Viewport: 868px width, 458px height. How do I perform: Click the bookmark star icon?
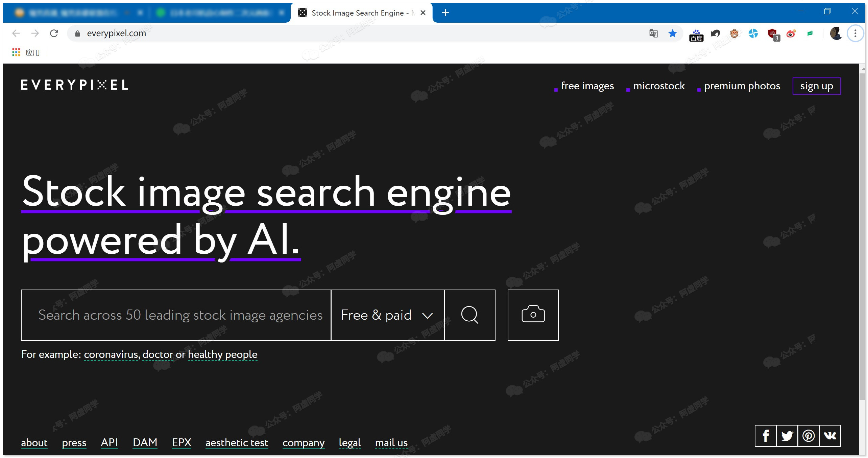pyautogui.click(x=672, y=33)
